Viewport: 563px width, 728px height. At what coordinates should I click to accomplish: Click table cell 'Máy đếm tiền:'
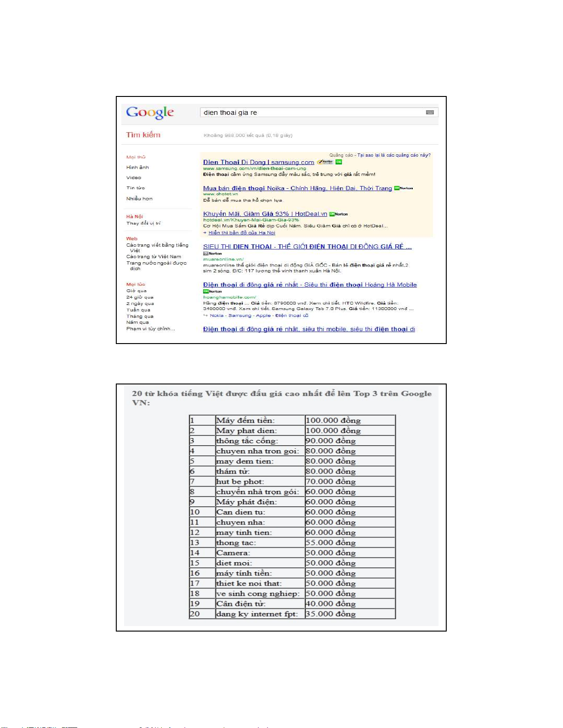[x=260, y=420]
